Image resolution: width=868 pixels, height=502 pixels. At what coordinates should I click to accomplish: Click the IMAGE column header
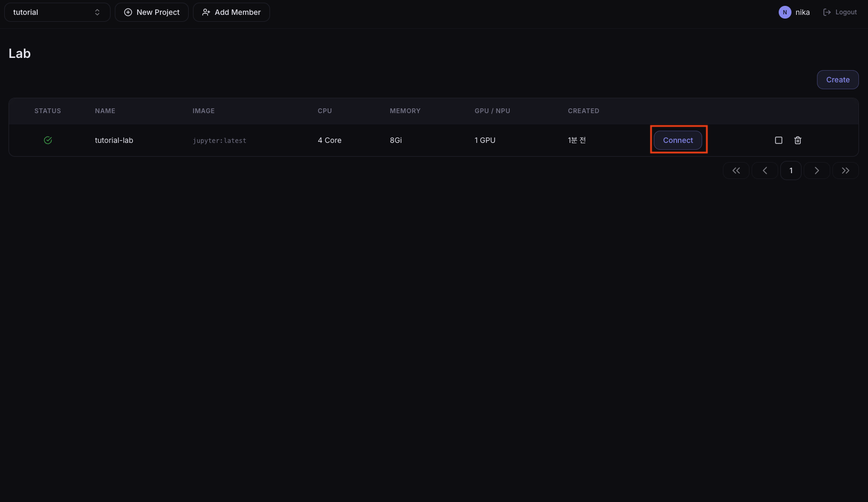[204, 111]
